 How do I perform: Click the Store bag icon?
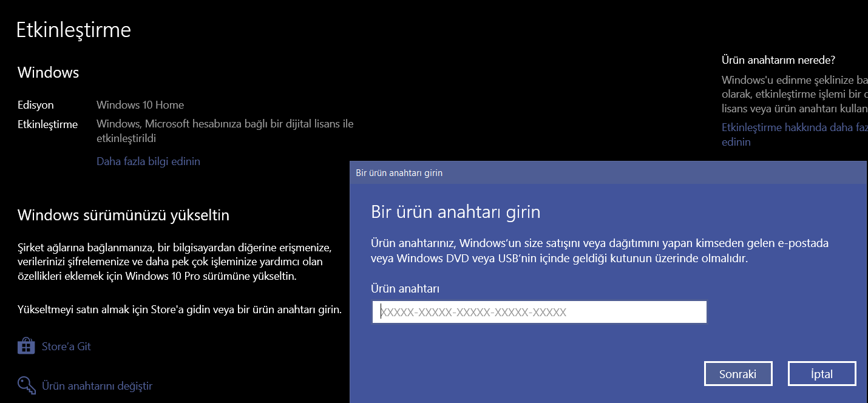[x=26, y=347]
